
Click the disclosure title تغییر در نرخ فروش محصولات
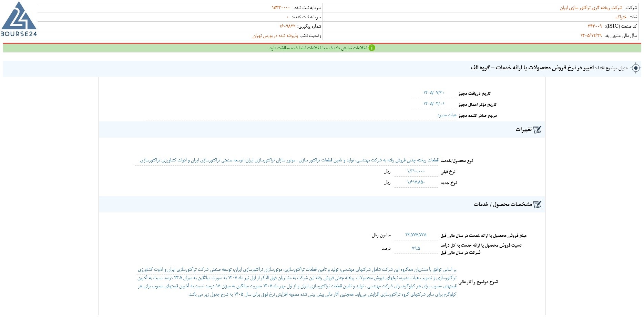click(x=532, y=68)
